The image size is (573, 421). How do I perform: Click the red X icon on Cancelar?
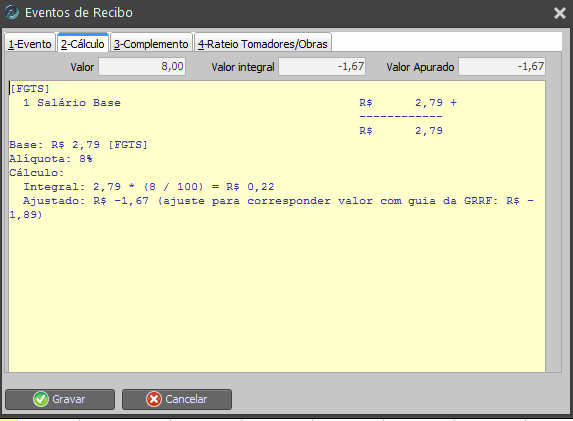(154, 399)
